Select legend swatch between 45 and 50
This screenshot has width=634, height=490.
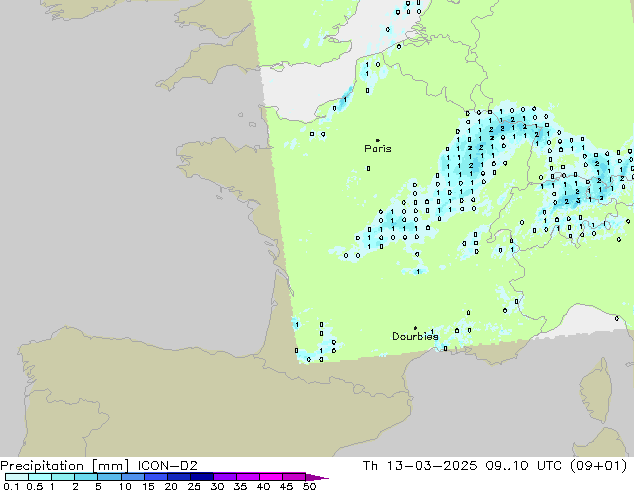click(294, 477)
